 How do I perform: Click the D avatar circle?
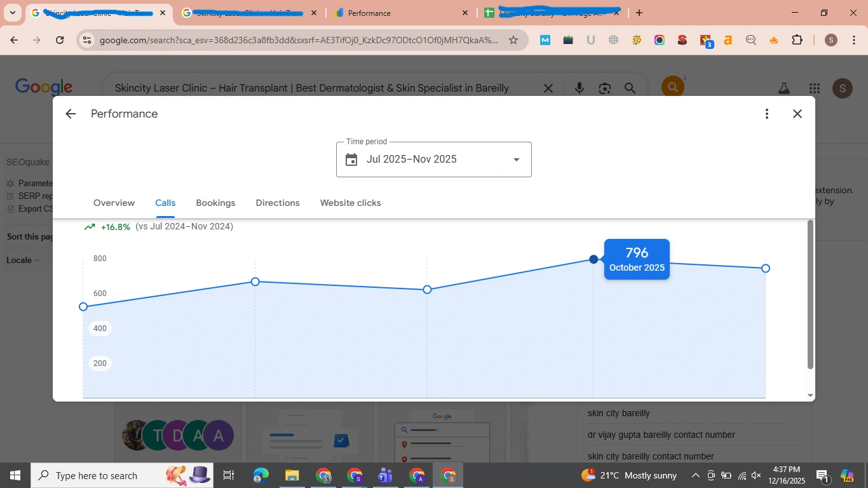[177, 436]
